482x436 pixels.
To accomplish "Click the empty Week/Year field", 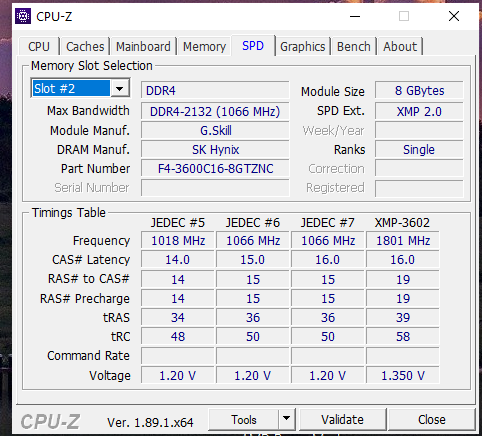I will [419, 130].
